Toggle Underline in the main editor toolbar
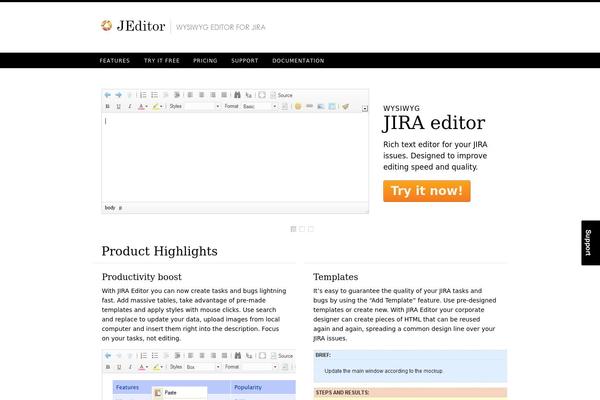The width and height of the screenshot is (600, 400). click(x=119, y=106)
